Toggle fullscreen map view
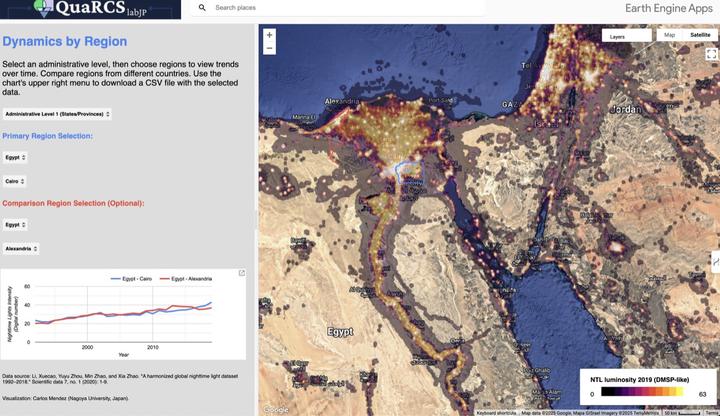Screen dimensions: 720x416 pyautogui.click(x=711, y=54)
